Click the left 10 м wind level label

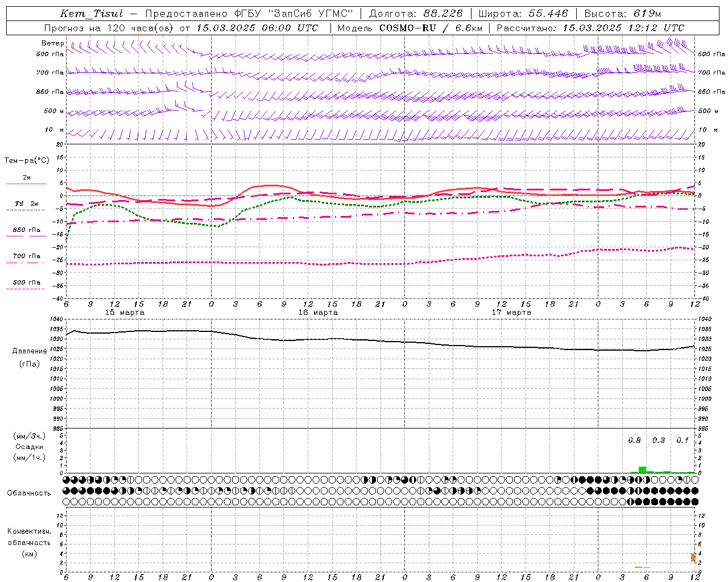click(55, 130)
